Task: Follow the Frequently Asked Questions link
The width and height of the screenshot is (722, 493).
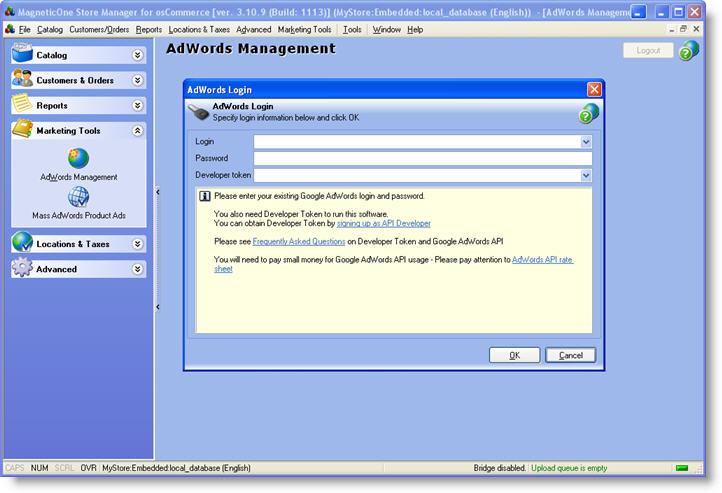Action: coord(298,241)
